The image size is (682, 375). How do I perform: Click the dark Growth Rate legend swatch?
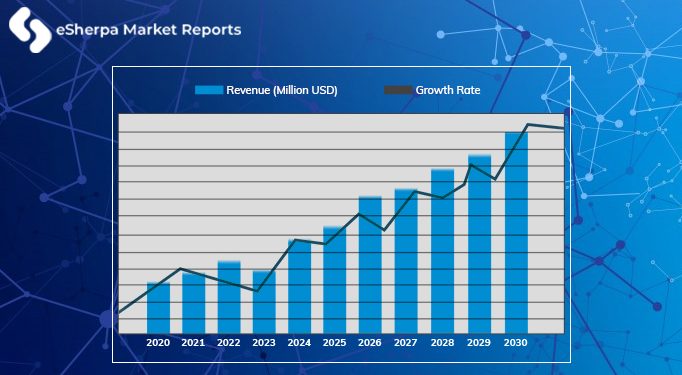(x=398, y=90)
